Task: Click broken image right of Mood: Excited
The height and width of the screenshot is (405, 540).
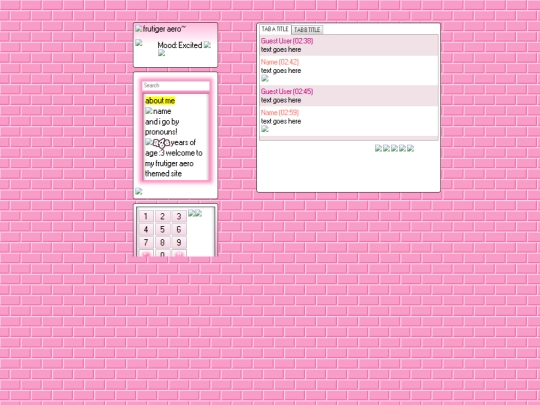Action: point(207,44)
